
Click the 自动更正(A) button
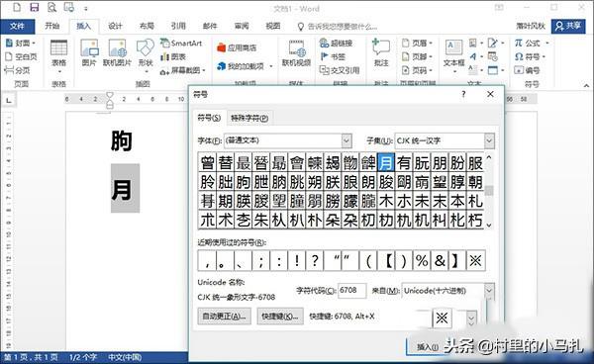(x=224, y=316)
